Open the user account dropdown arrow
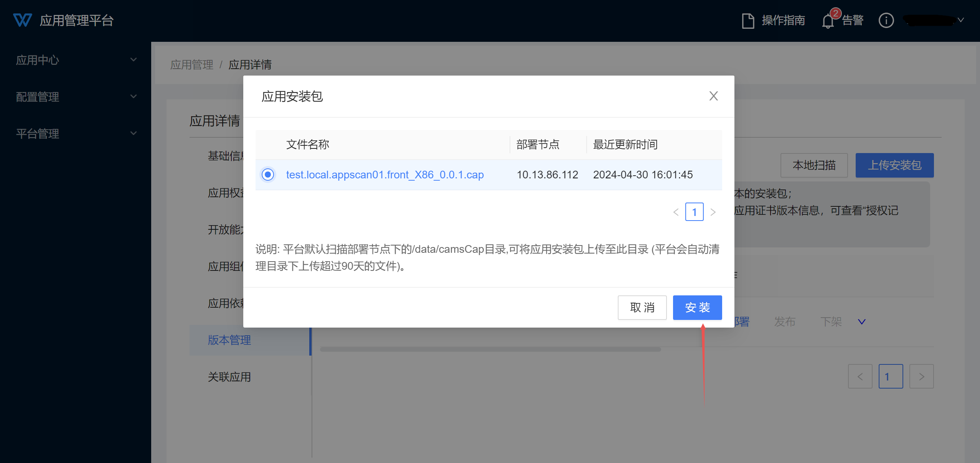Screen dimensions: 980x463 [x=960, y=20]
